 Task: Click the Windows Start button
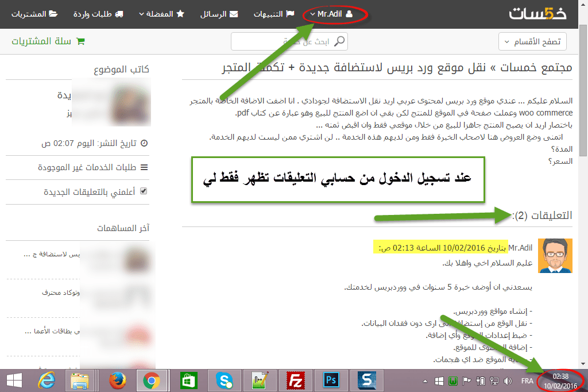(14, 381)
